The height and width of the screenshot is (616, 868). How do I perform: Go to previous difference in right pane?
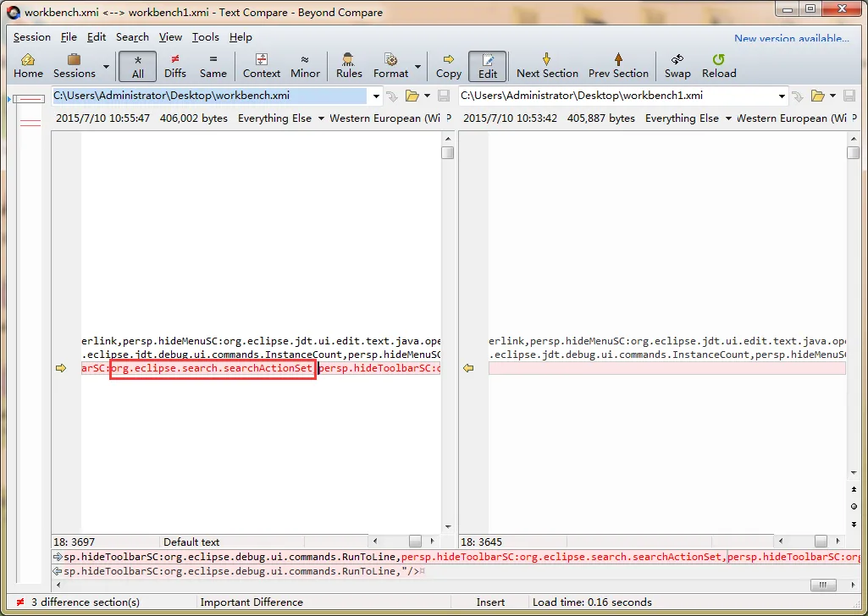click(854, 489)
